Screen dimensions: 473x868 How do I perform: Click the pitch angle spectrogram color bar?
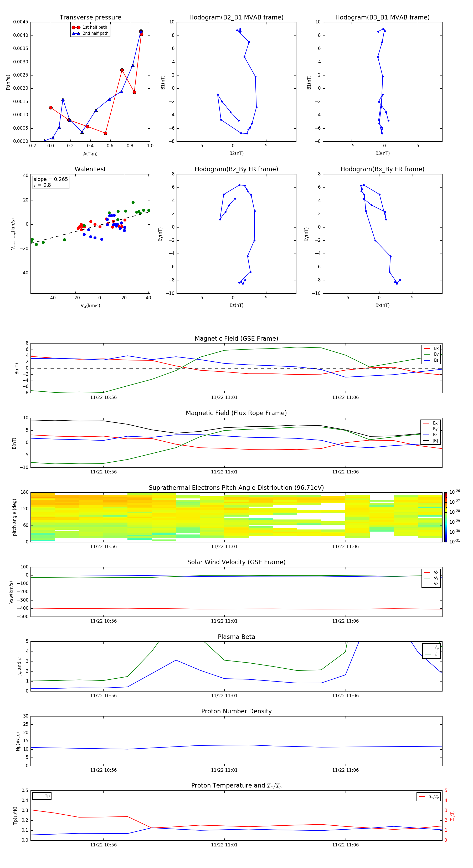tap(446, 517)
